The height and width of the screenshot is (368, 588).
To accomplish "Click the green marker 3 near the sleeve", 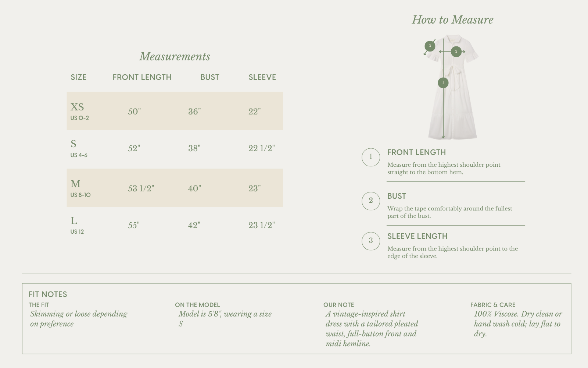I will pos(430,46).
